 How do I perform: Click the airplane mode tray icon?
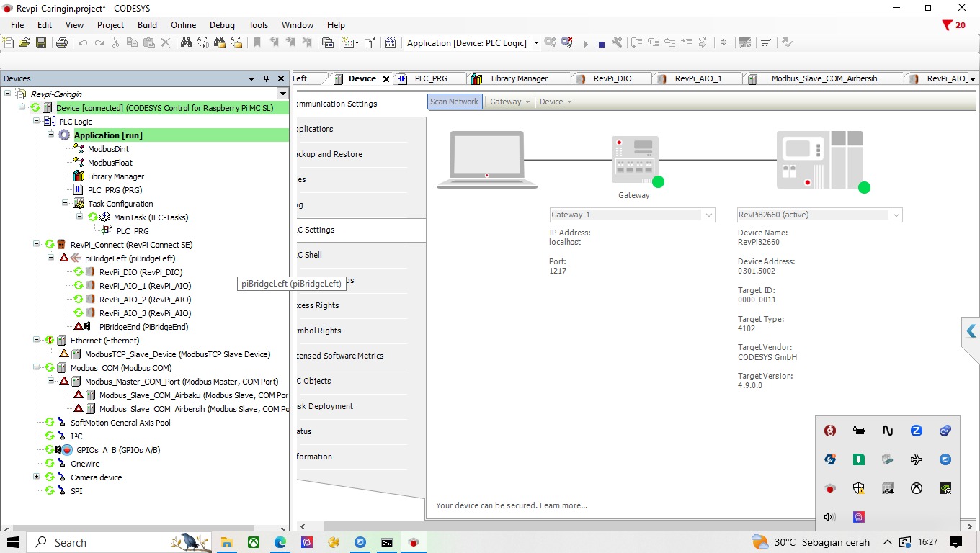[x=917, y=459]
